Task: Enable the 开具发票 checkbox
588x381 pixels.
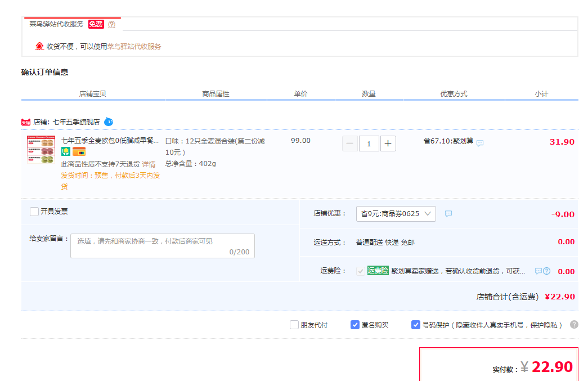Action: [34, 212]
